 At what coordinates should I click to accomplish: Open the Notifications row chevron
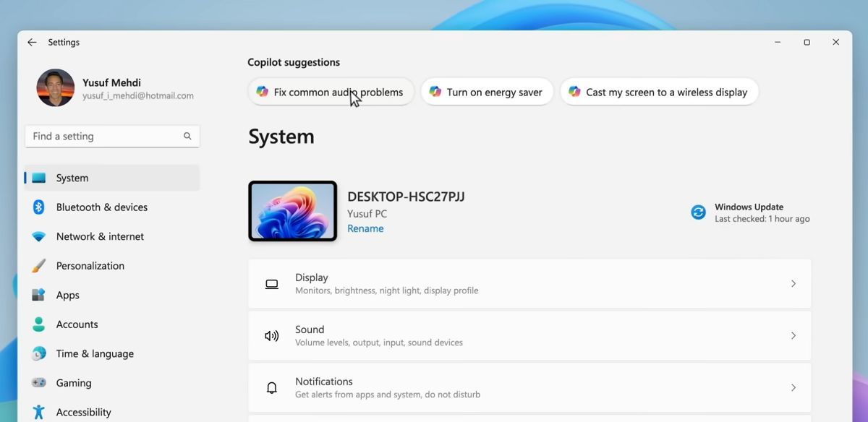tap(793, 388)
